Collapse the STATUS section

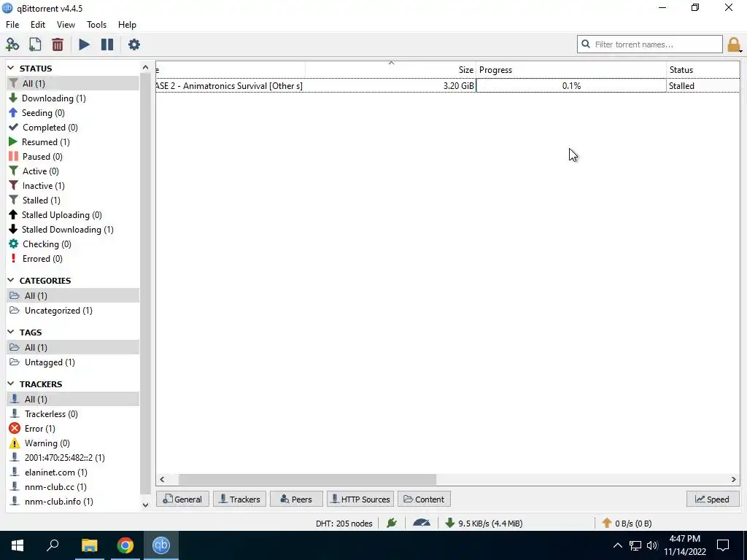click(11, 68)
